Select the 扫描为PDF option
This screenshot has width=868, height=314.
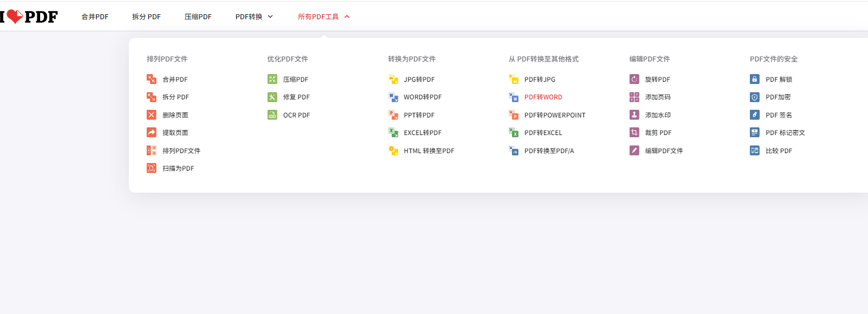pyautogui.click(x=178, y=168)
